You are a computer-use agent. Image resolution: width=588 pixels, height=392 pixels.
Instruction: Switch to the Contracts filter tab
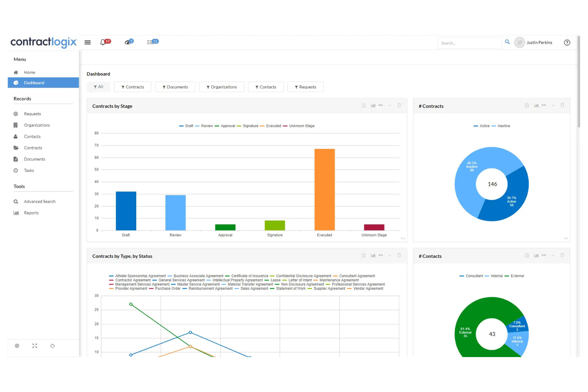coord(133,87)
